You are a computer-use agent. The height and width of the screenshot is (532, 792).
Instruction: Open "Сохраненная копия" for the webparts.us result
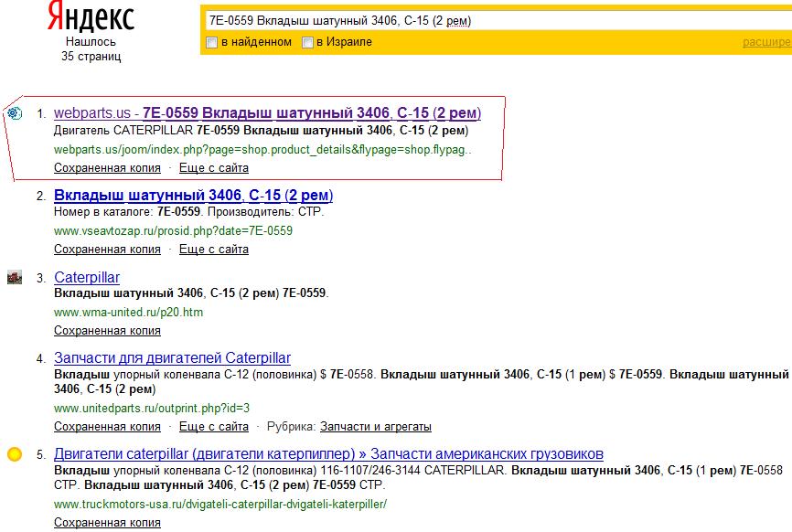(107, 167)
